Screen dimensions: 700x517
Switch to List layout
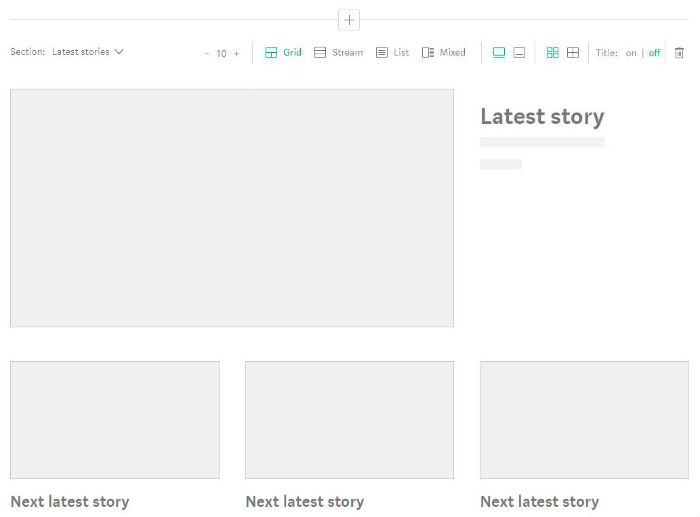(x=392, y=53)
